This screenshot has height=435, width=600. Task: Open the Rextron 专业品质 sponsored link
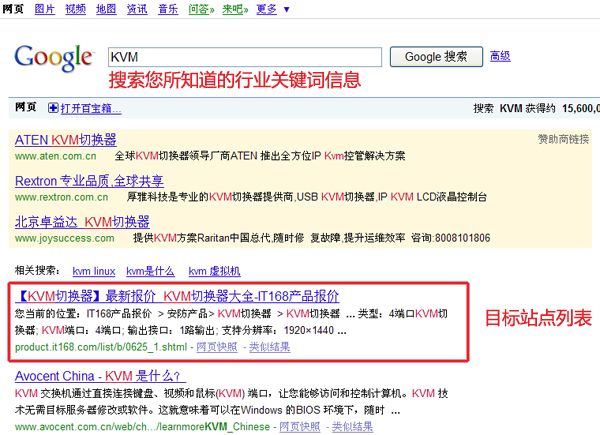[x=88, y=181]
